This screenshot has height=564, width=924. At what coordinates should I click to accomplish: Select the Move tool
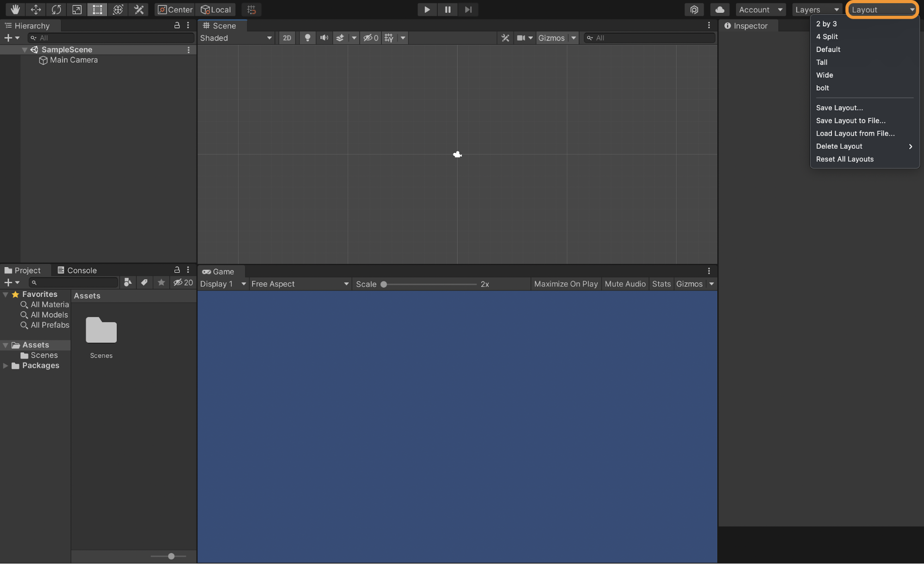(x=36, y=9)
